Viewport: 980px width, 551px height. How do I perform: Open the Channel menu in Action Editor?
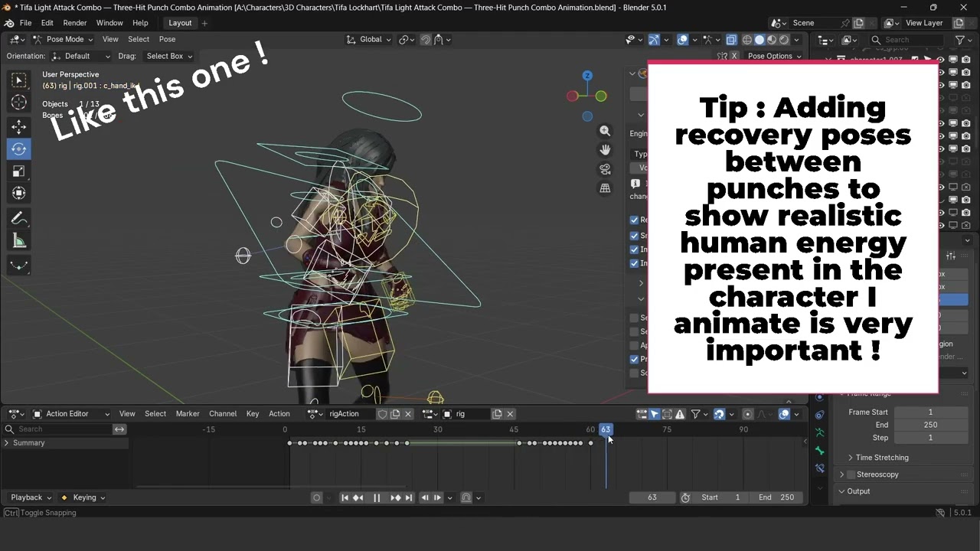click(223, 414)
